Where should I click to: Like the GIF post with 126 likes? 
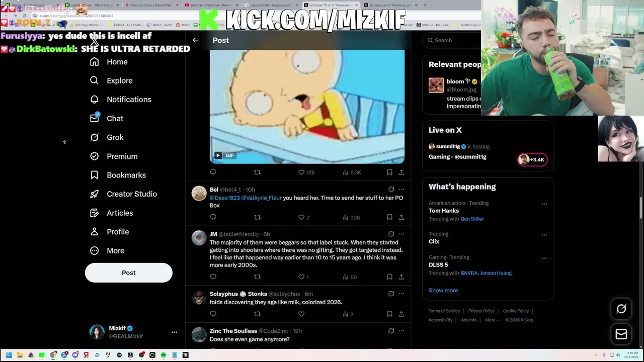pos(306,172)
